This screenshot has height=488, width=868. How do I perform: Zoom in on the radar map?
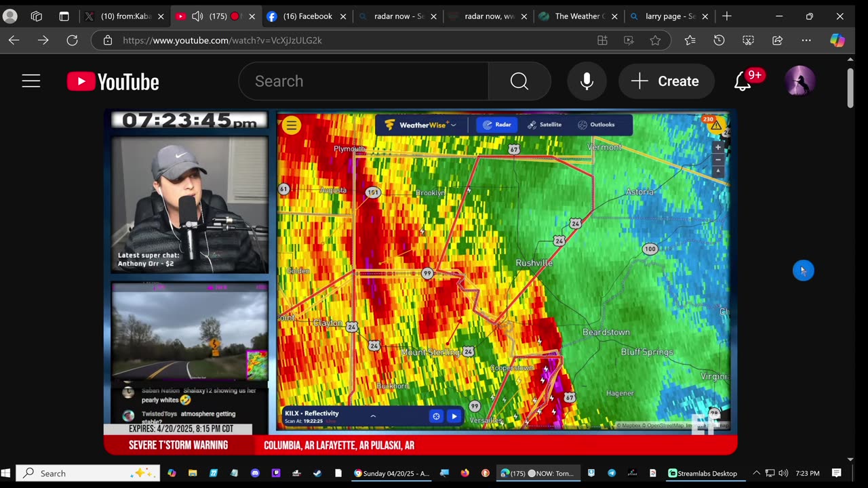718,147
